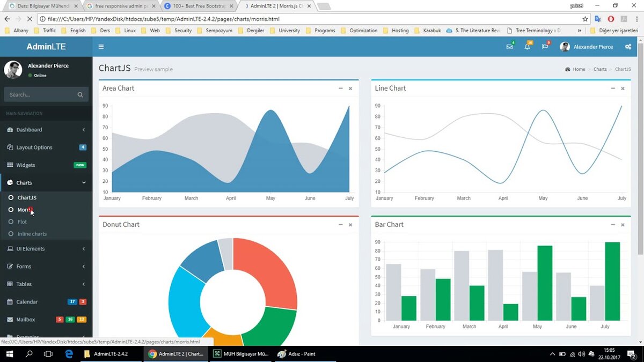The width and height of the screenshot is (644, 362).
Task: Open control sidebar gears icon
Action: click(x=628, y=47)
